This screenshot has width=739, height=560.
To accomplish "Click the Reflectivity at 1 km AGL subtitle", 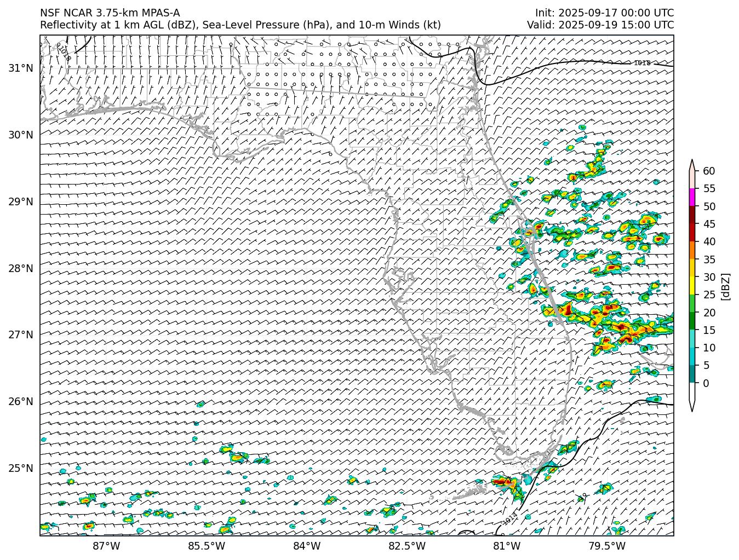I will click(x=240, y=25).
